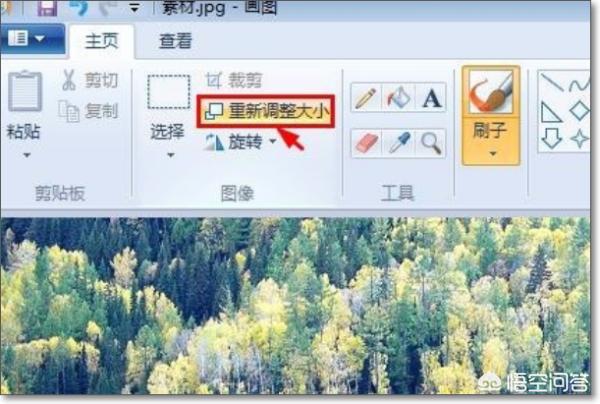Expand the Select dropdown arrow
Viewport: 600px width, 404px height.
171,155
